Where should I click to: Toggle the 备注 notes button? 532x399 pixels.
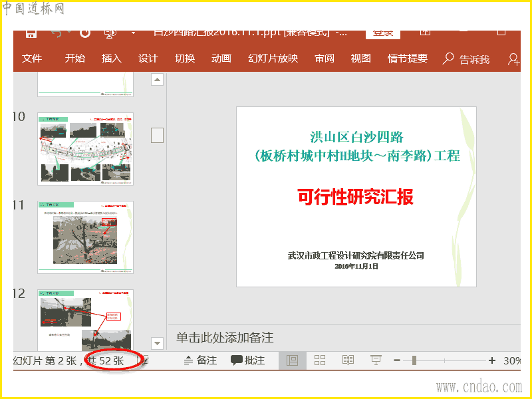point(200,360)
